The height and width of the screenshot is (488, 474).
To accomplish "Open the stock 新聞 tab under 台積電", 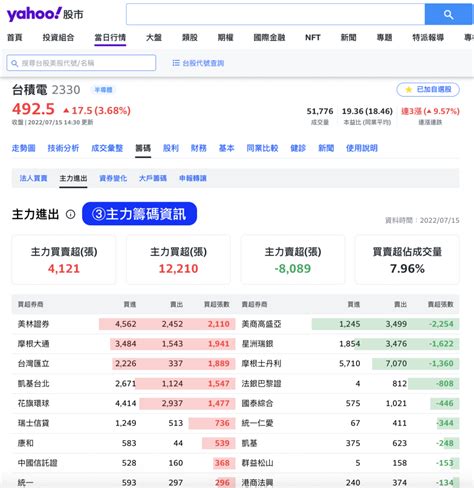I will click(x=326, y=148).
